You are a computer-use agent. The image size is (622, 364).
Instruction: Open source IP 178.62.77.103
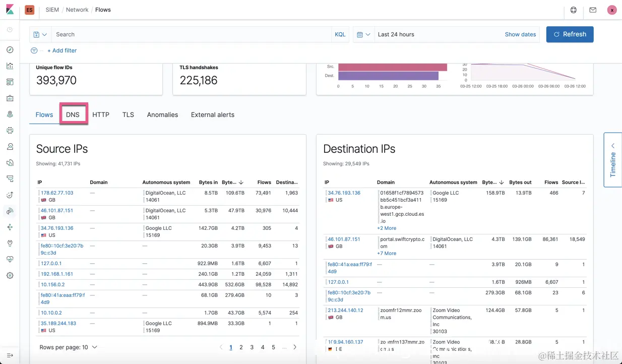57,193
